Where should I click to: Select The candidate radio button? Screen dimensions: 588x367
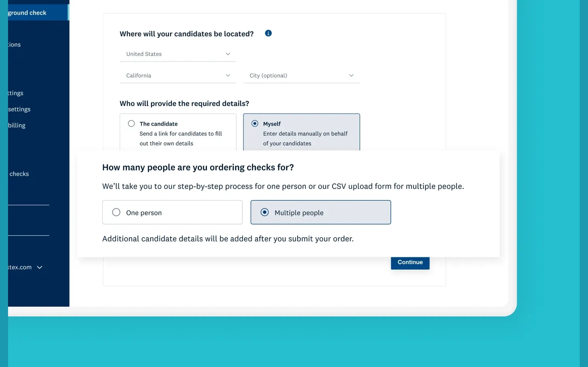click(131, 124)
